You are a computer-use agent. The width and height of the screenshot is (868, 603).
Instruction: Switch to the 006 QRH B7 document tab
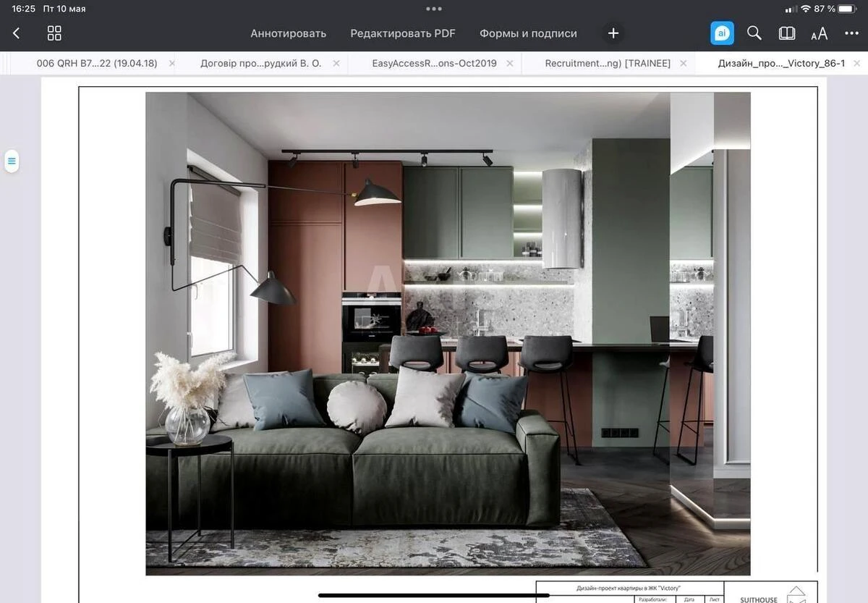pos(96,64)
